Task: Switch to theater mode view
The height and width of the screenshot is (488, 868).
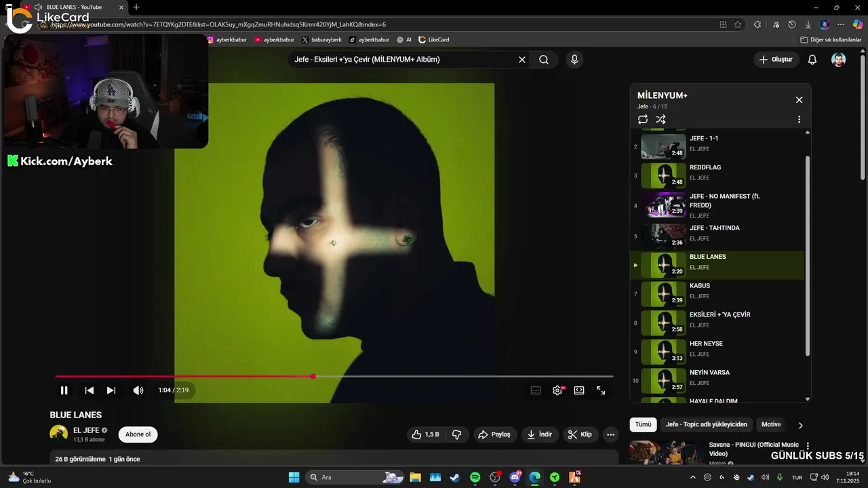Action: pos(579,390)
